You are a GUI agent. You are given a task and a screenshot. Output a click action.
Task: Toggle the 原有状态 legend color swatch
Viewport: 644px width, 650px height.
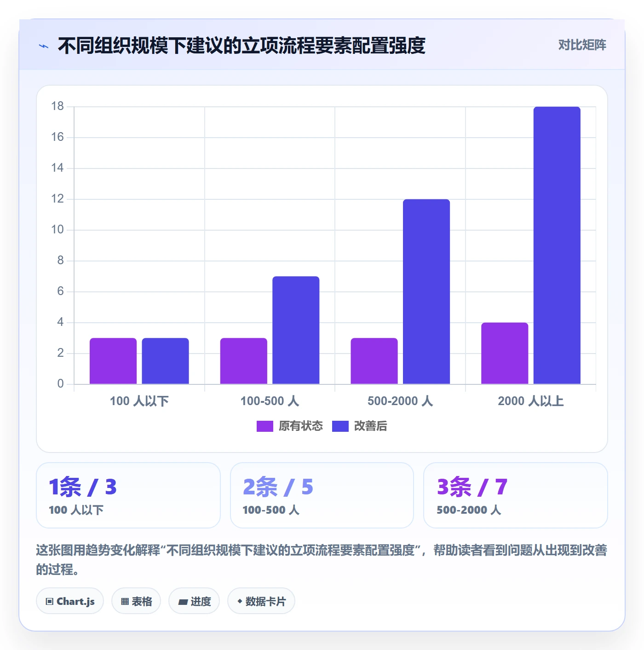264,426
